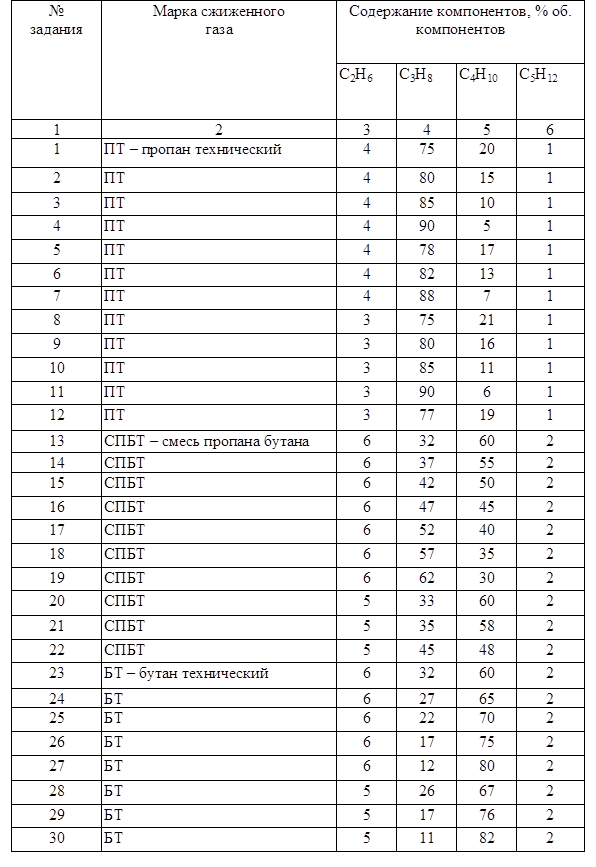Screen dimensions: 596x867
Task: Click value 78 in task row 5
Action: click(426, 250)
